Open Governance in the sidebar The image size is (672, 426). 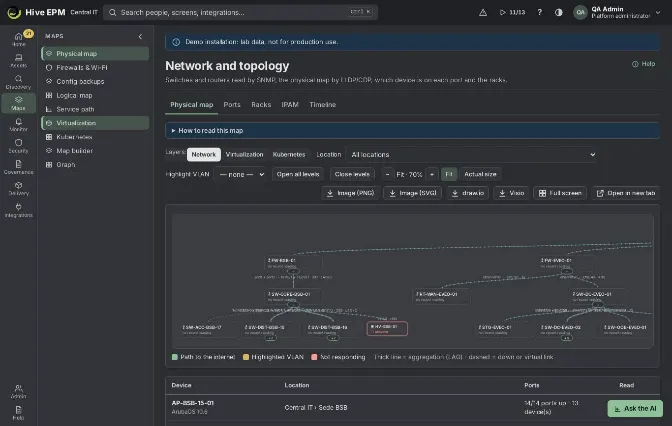18,167
